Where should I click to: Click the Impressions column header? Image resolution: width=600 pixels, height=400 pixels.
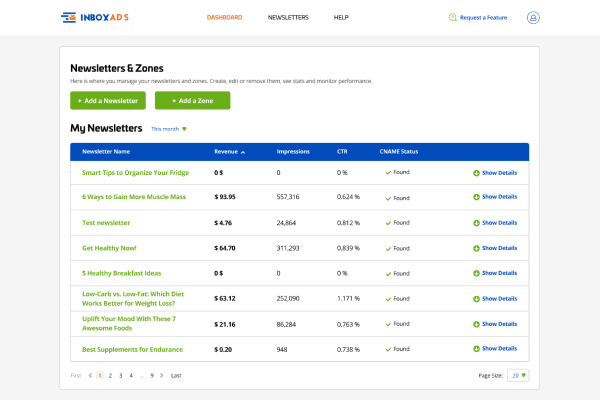click(293, 152)
